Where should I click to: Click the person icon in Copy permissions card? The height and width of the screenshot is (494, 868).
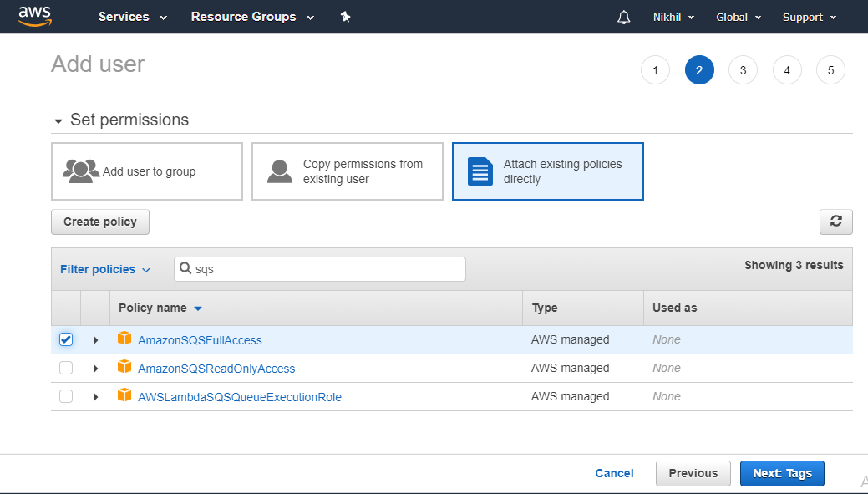[x=280, y=171]
